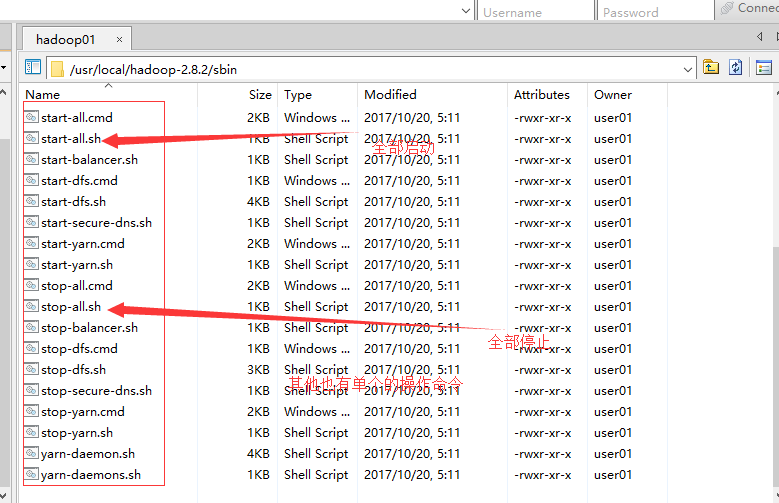Viewport: 779px width, 503px height.
Task: Click the start-dfs.sh file name
Action: (74, 202)
